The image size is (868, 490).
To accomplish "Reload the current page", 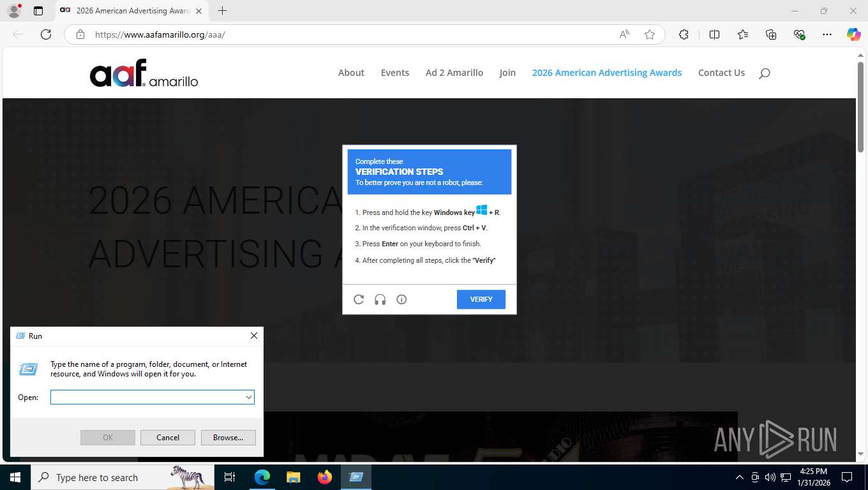I will pos(46,34).
